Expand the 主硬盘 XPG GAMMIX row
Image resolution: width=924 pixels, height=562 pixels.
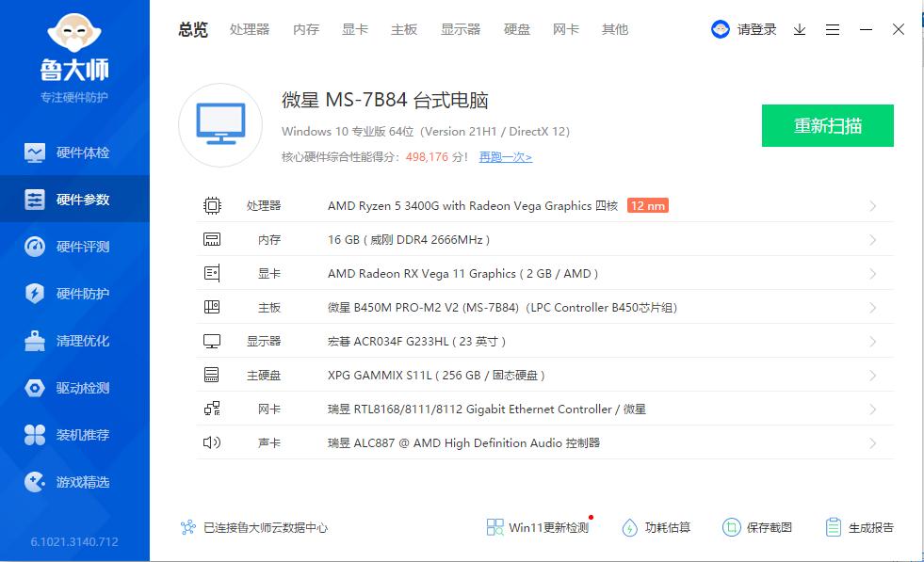point(871,375)
